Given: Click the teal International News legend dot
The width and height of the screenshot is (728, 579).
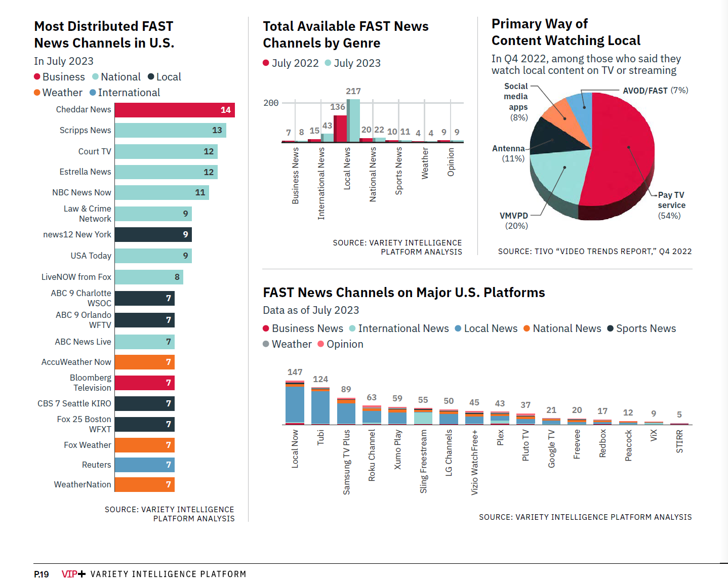Looking at the screenshot, I should coord(352,328).
